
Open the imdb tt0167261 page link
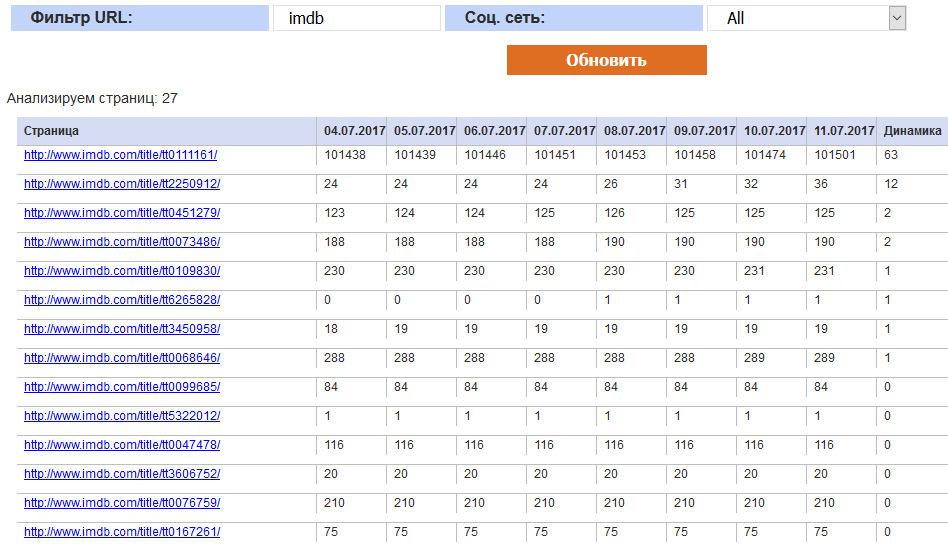pos(122,532)
